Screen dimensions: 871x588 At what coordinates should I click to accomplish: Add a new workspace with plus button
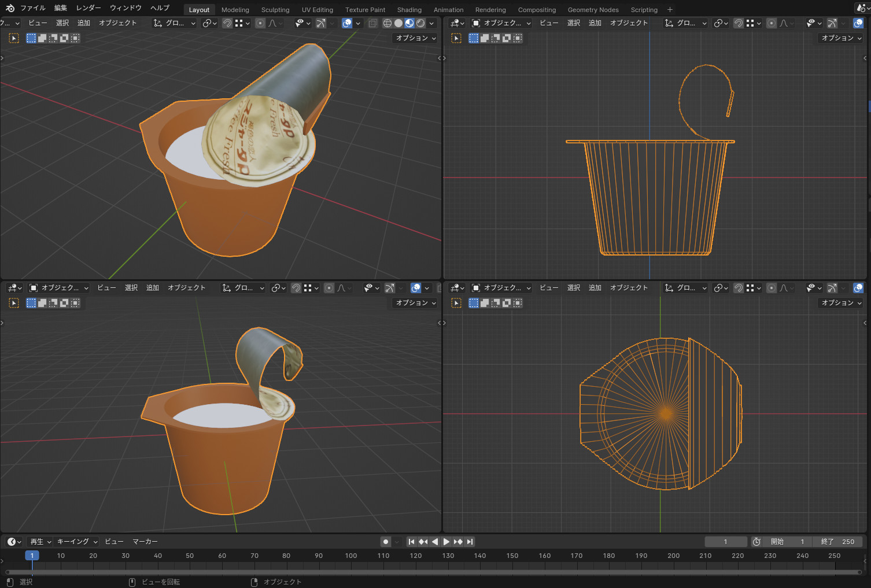(670, 9)
